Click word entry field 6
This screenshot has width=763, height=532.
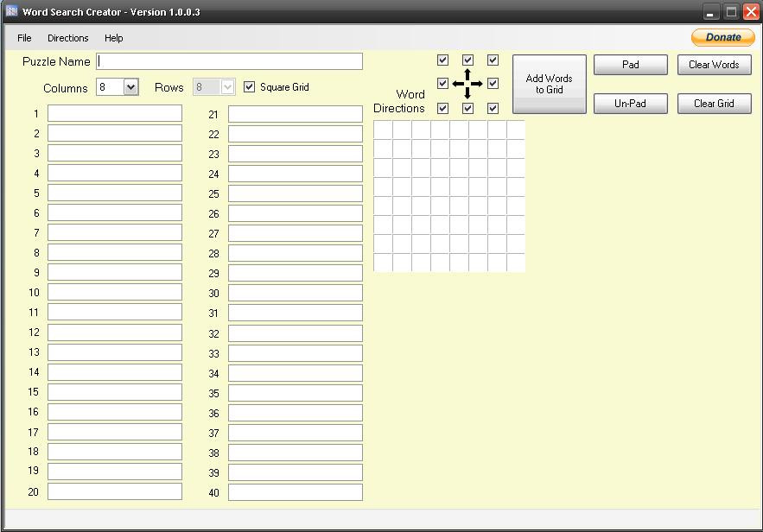pos(115,213)
